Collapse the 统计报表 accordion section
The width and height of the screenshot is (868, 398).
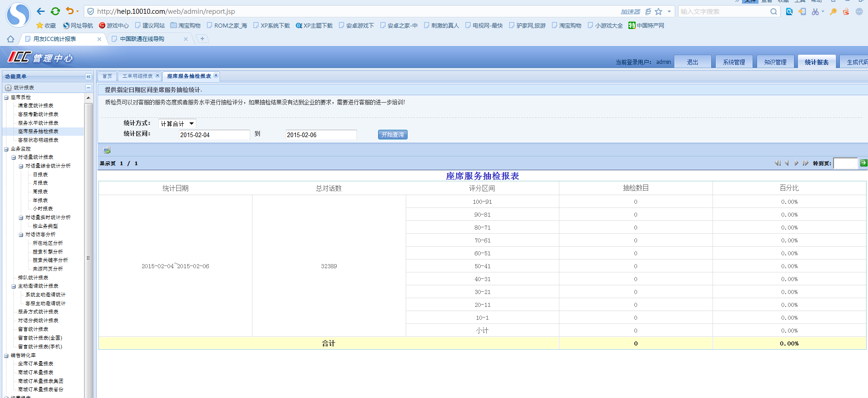point(88,87)
